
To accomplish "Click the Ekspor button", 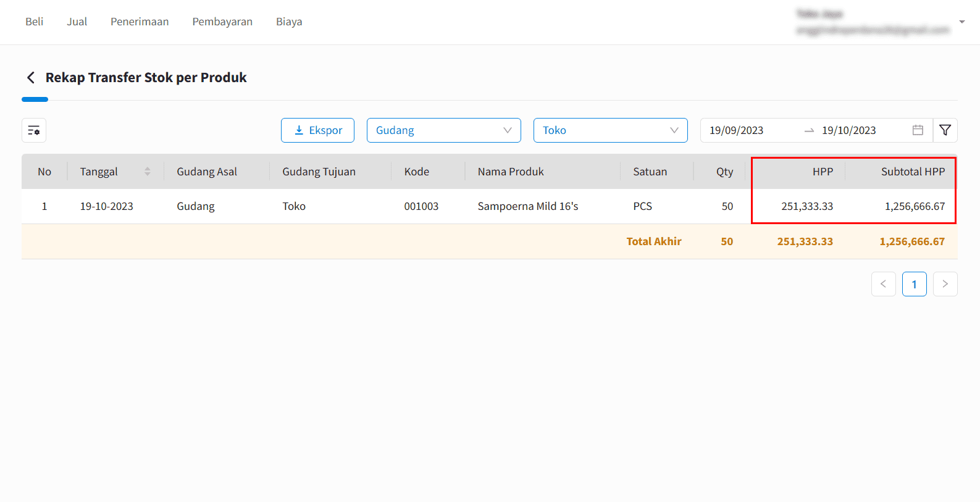I will click(317, 130).
